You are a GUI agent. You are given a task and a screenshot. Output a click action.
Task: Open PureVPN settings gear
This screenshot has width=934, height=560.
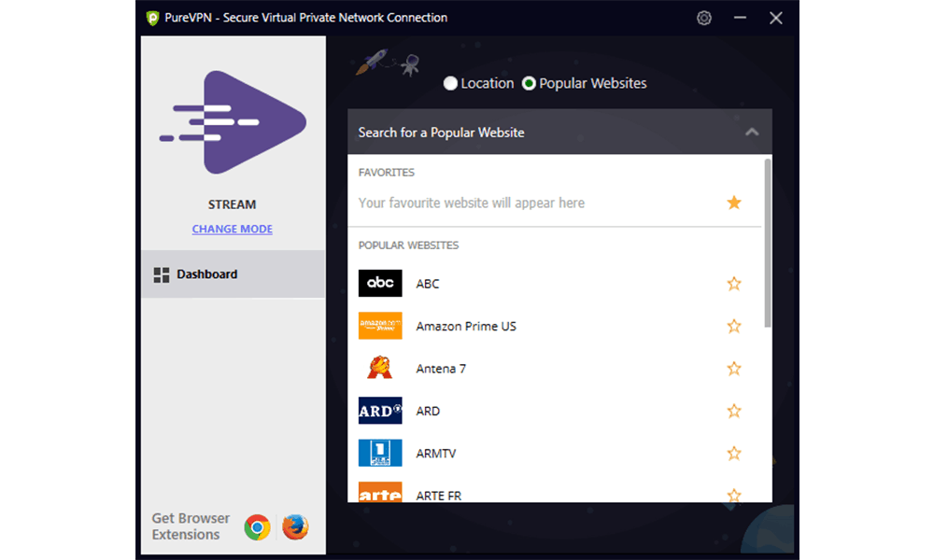point(704,18)
